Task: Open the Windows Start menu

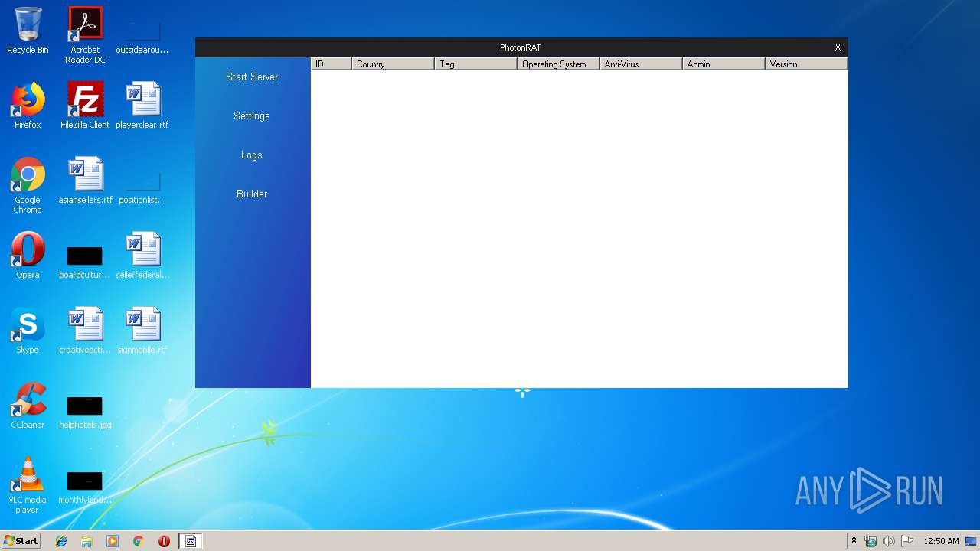Action: [x=21, y=540]
